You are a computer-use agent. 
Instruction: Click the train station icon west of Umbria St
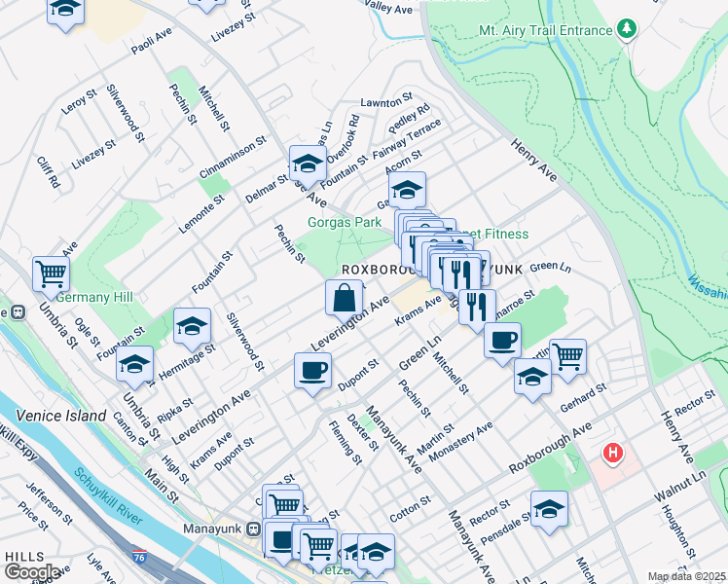[x=18, y=312]
